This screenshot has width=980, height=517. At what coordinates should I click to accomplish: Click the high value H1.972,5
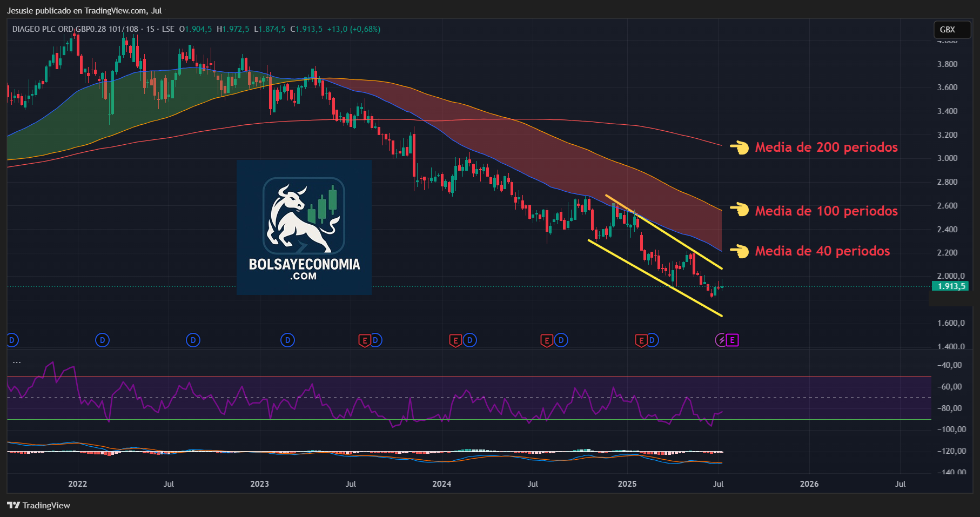(233, 29)
